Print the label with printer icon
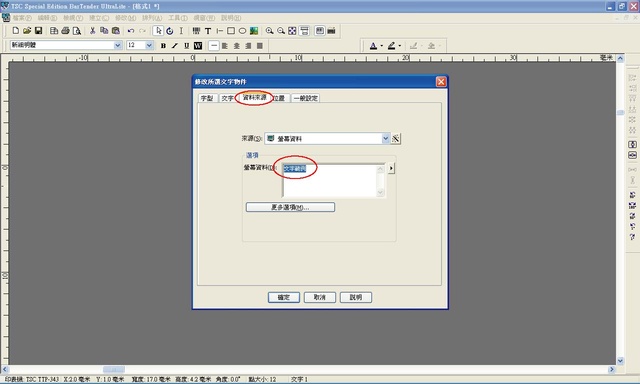Screen dimensions: 640x384 (x=65, y=31)
